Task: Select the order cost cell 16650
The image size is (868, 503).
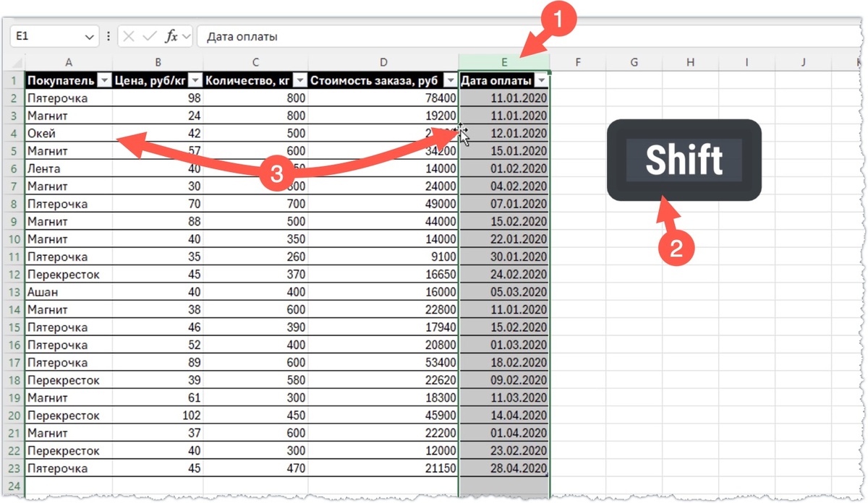Action: [x=383, y=275]
